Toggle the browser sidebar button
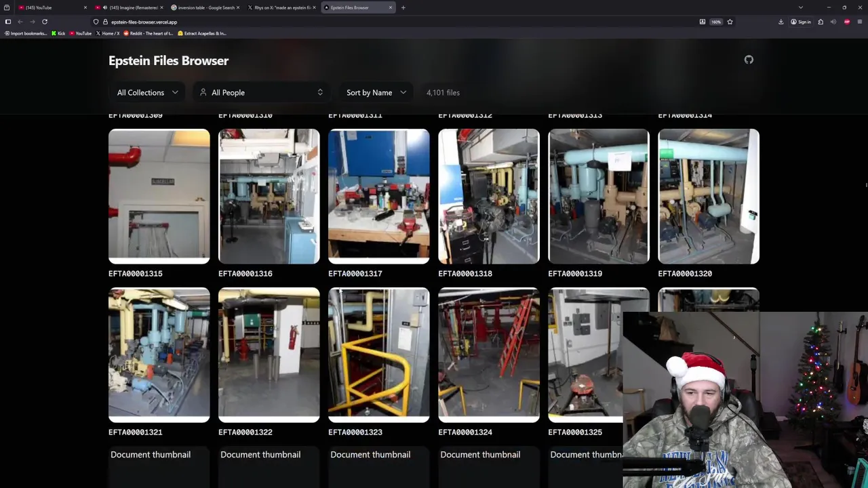The height and width of the screenshot is (488, 868). pyautogui.click(x=7, y=22)
